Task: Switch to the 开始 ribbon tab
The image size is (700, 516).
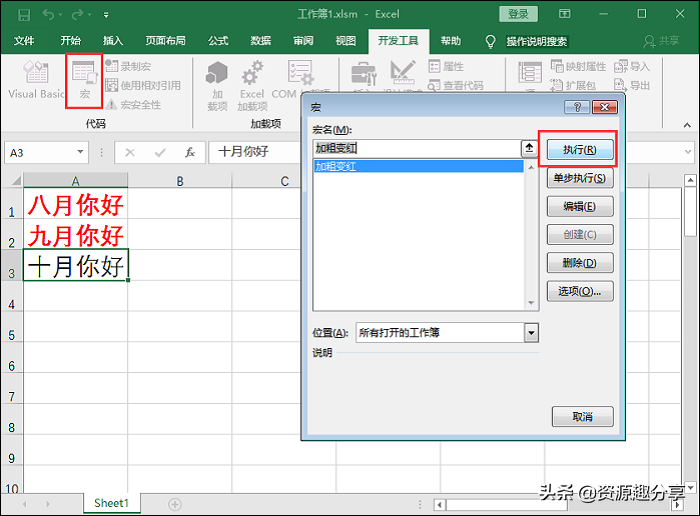Action: tap(70, 41)
